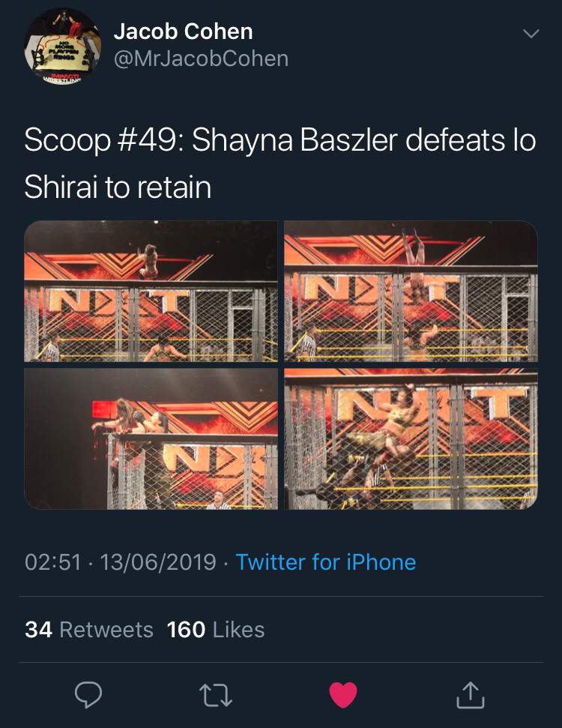Image resolution: width=562 pixels, height=728 pixels.
Task: View the 160 Likes list
Action: [216, 630]
